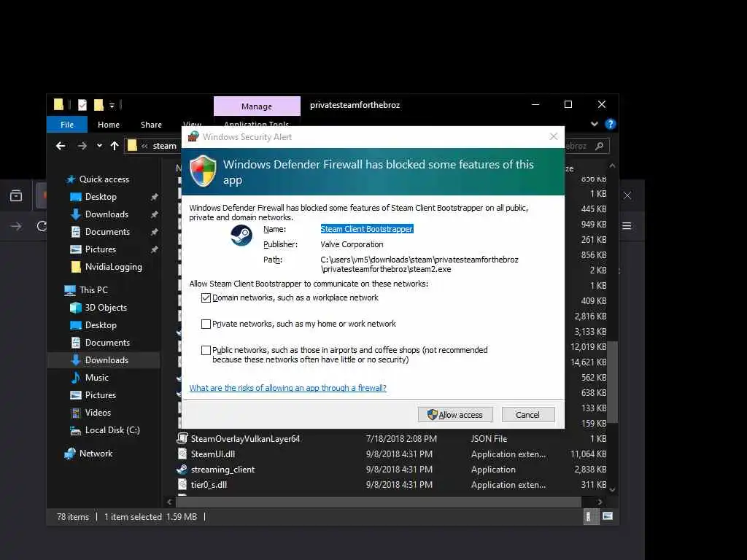This screenshot has width=747, height=560.
Task: Click Windows Defender shield icon in banner
Action: (x=203, y=171)
